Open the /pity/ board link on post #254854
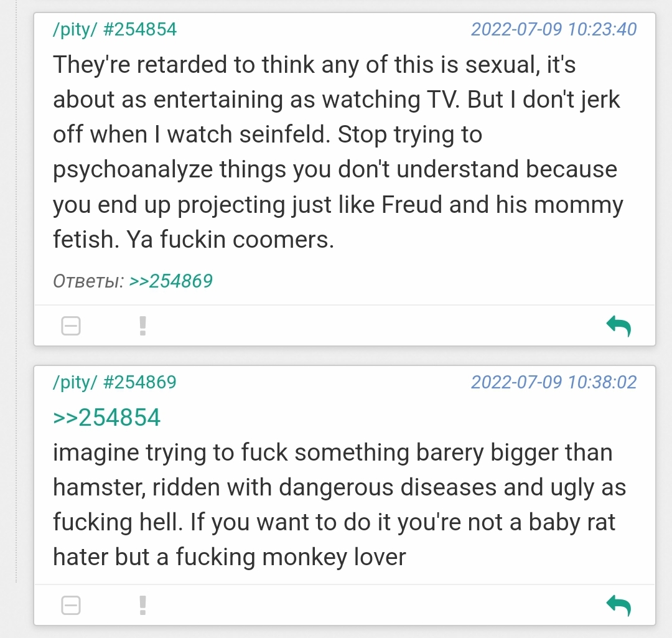Screen dimensions: 672x638 tap(75, 29)
